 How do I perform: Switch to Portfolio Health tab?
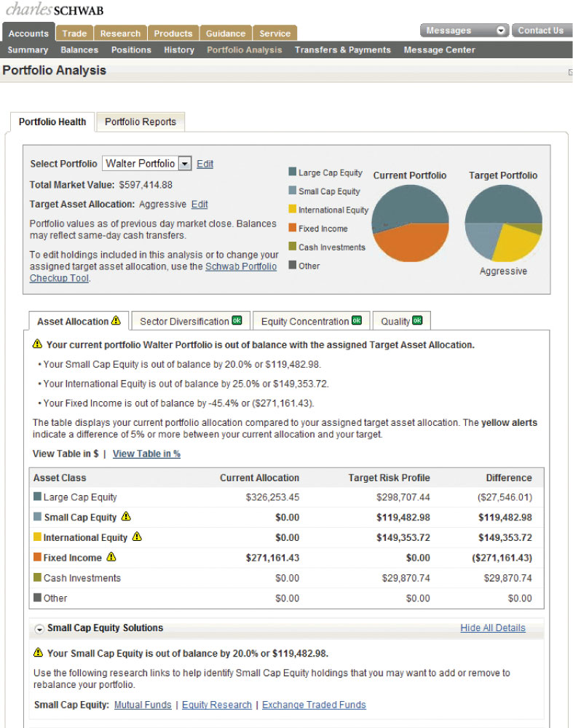point(52,122)
